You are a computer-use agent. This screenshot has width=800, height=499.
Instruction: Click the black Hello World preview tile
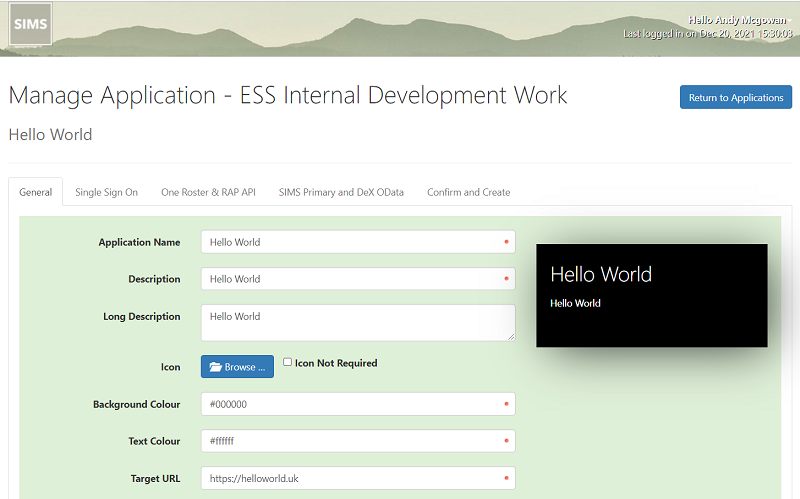click(x=652, y=295)
